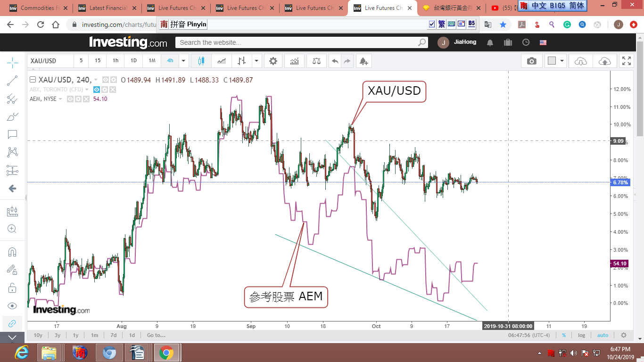Select the brush drawing tool
This screenshot has width=644, height=362.
12,116
